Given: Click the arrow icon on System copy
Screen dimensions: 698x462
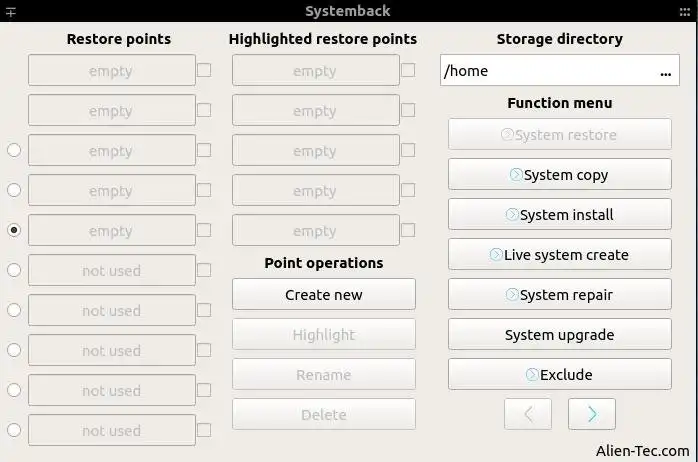Looking at the screenshot, I should (515, 174).
